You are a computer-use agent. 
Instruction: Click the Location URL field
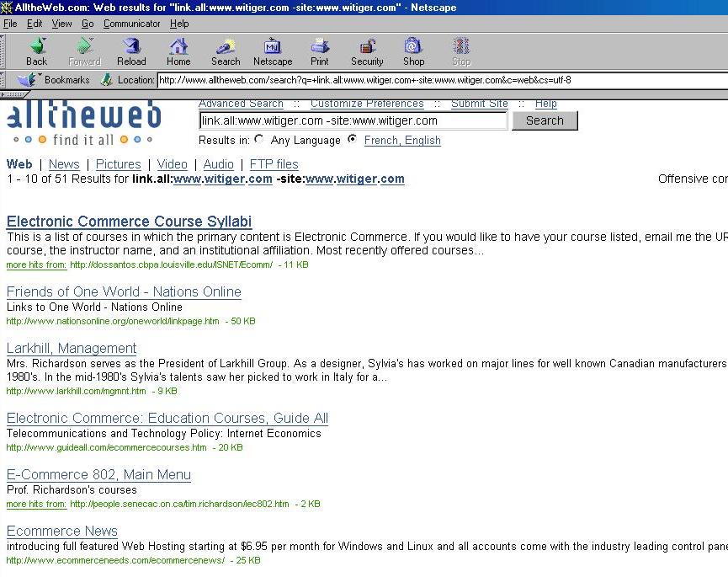click(x=443, y=80)
